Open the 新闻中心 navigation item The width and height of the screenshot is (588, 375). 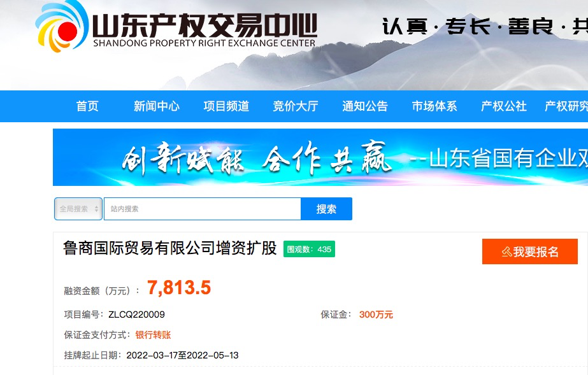click(x=156, y=106)
